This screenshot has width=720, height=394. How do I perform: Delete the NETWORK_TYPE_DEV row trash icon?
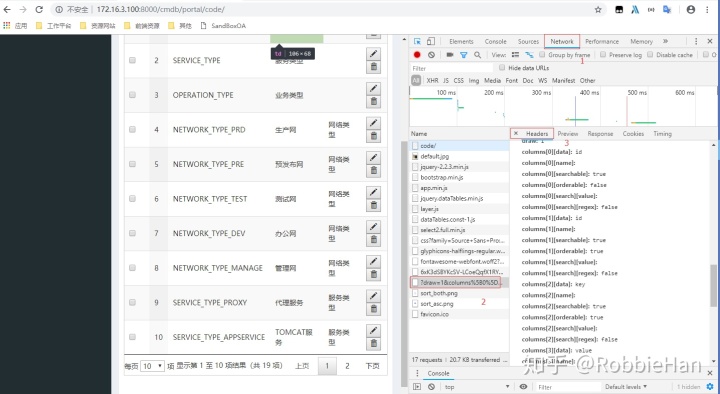click(x=373, y=239)
